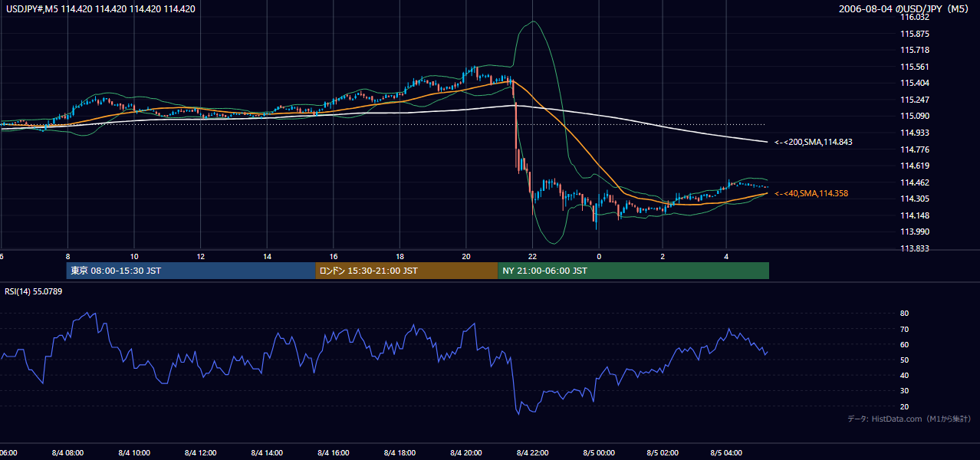Screen dimensions: 980x460
Task: Click the 114.305 price axis label
Action: point(916,199)
